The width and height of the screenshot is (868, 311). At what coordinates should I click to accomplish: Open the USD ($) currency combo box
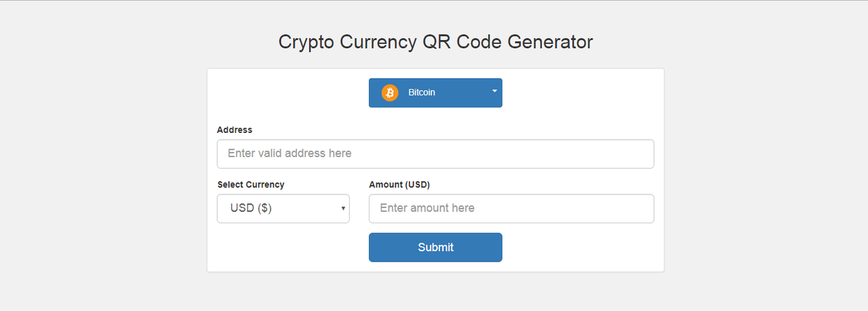tap(283, 209)
